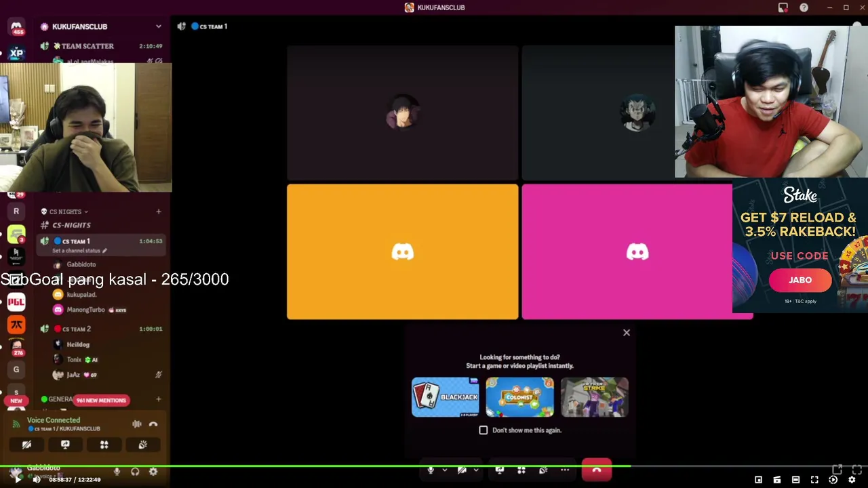
Task: Hang up with the red disconnect button
Action: (x=597, y=470)
